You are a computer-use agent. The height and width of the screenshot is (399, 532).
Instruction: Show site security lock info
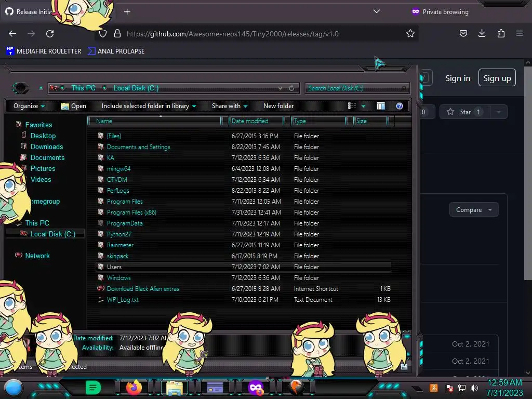click(x=117, y=34)
